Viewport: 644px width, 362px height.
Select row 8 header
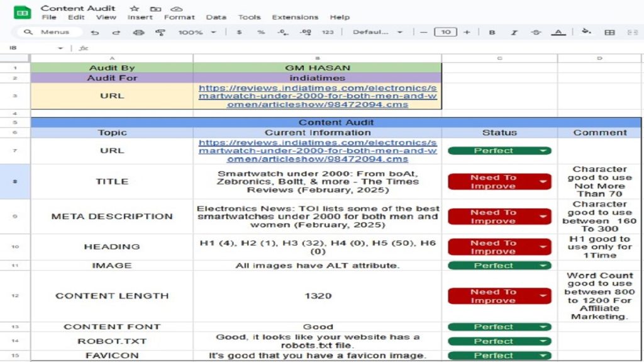15,181
